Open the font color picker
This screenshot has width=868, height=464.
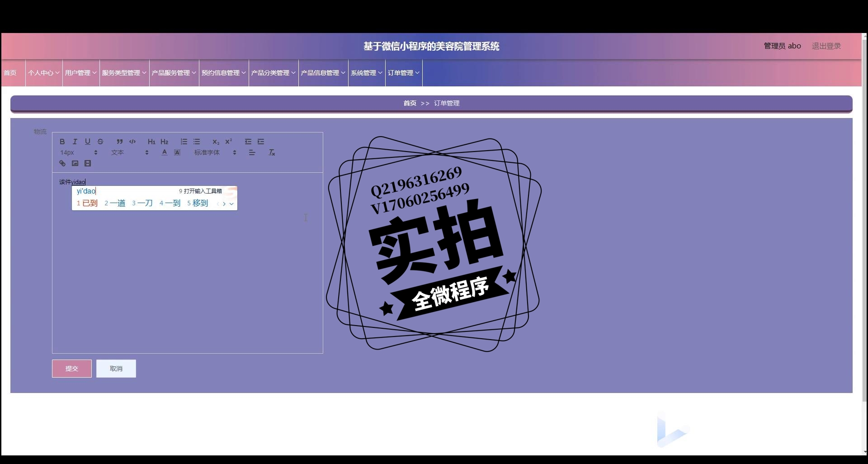click(x=164, y=152)
